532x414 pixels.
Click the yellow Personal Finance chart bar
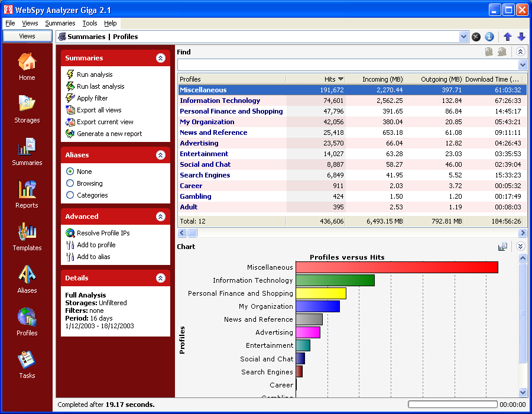click(x=321, y=293)
